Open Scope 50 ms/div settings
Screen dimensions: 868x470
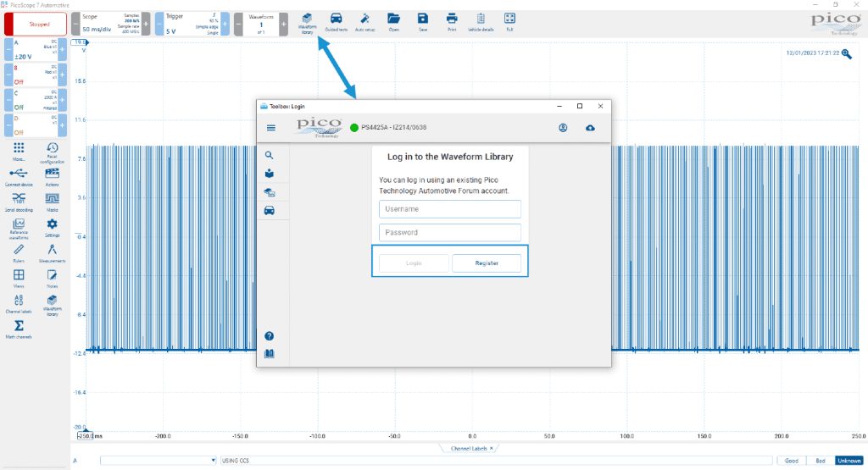pos(111,24)
